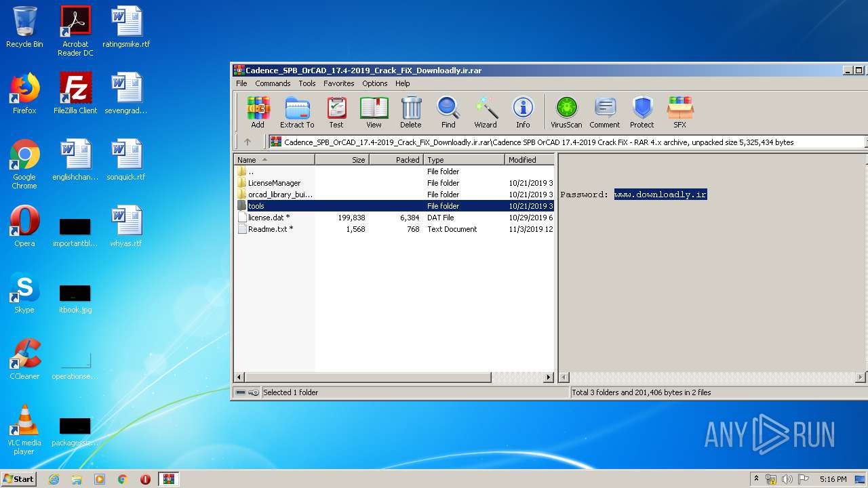Launch the Skype desktop shortcut

24,293
